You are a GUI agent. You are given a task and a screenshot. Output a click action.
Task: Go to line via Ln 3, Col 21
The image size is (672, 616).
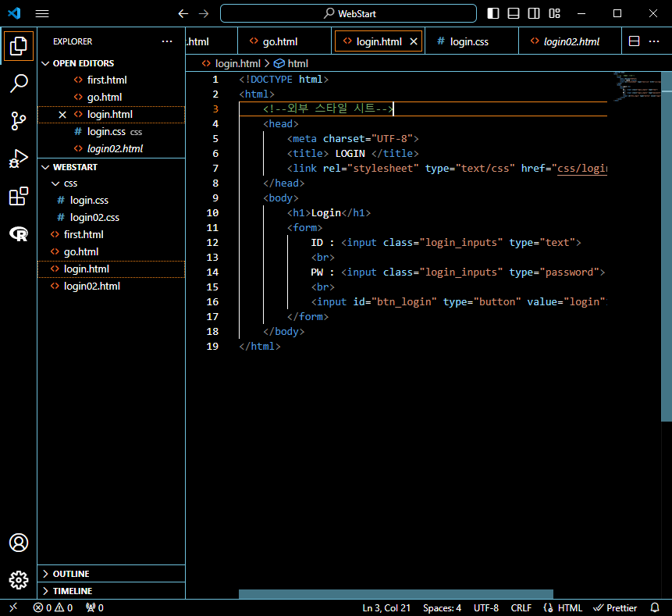[x=386, y=607]
